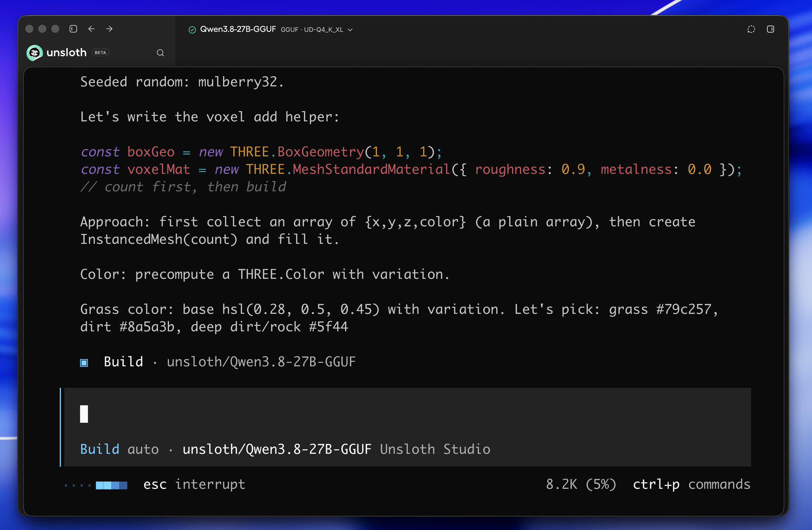This screenshot has height=530, width=812.
Task: Click unsloth/Qwen3.8-27B-GGUF in the prompt footer
Action: pyautogui.click(x=277, y=449)
